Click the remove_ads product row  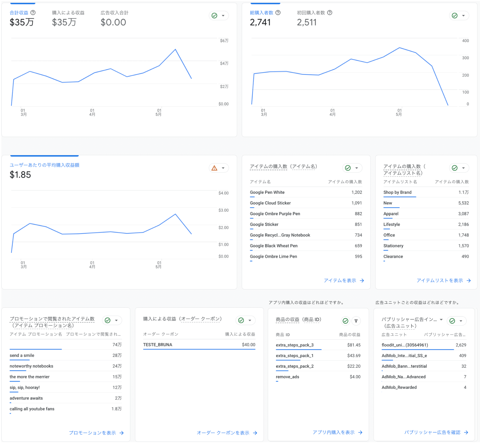point(318,377)
